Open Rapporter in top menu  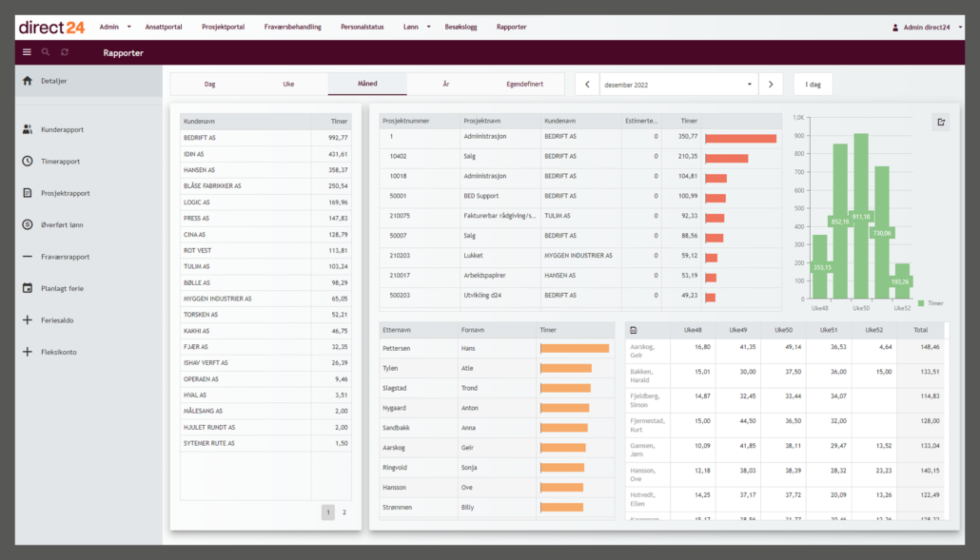tap(511, 27)
